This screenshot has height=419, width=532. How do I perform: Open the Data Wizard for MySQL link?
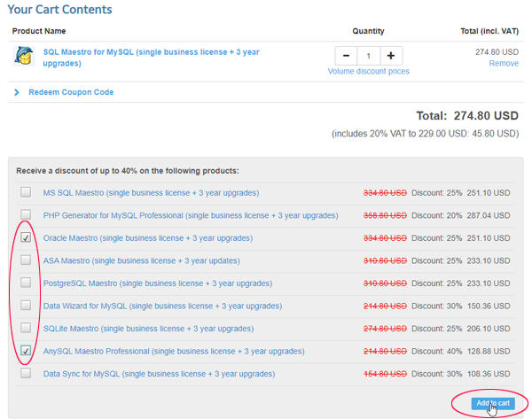(162, 306)
